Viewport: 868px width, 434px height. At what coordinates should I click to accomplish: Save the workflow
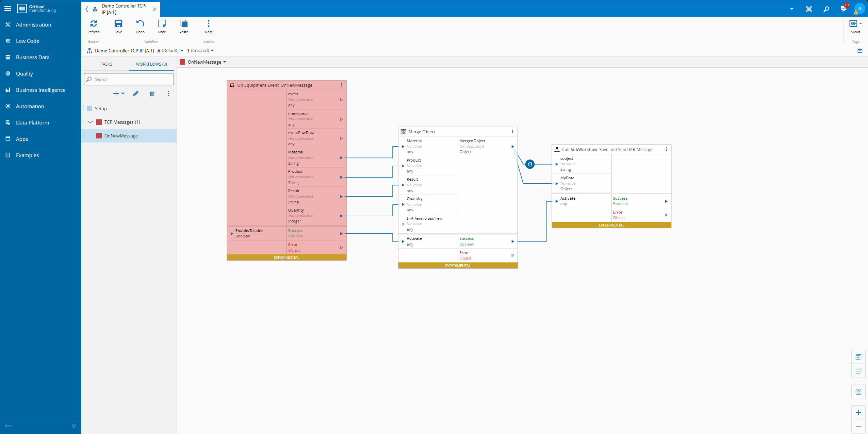coord(118,27)
